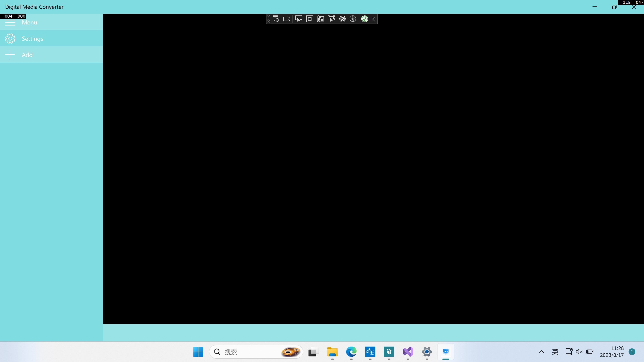Collapse the debug toolbar with the chevron

click(x=374, y=19)
